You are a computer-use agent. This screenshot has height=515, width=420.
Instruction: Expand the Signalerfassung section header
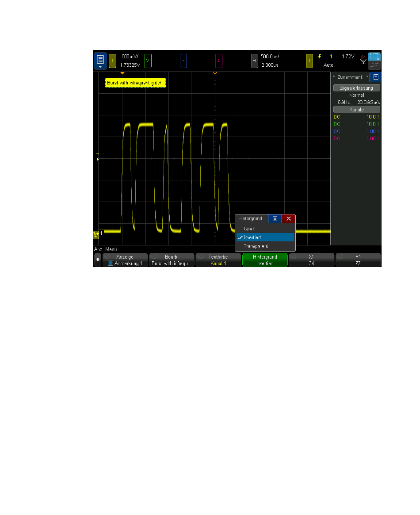point(356,88)
